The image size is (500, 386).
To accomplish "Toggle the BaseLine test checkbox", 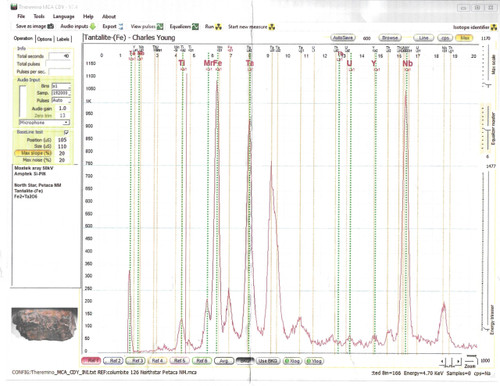I will tap(66, 132).
